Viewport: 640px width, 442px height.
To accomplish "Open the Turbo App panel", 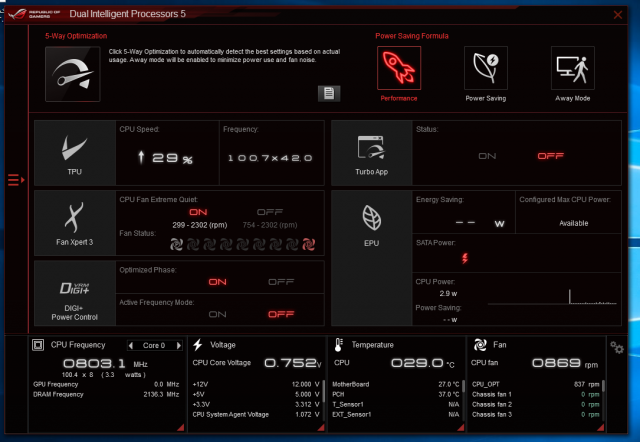I will (371, 153).
